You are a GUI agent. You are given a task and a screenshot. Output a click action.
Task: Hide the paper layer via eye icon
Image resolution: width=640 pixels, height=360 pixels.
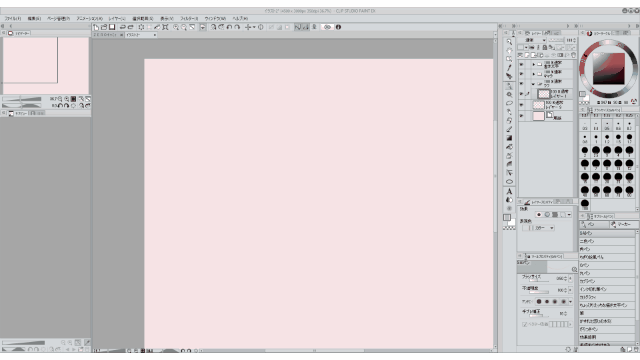click(521, 116)
